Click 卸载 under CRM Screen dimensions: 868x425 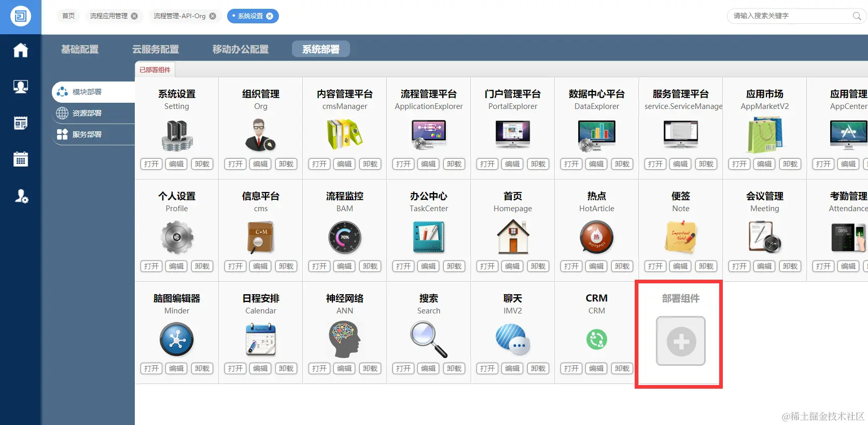click(x=622, y=368)
